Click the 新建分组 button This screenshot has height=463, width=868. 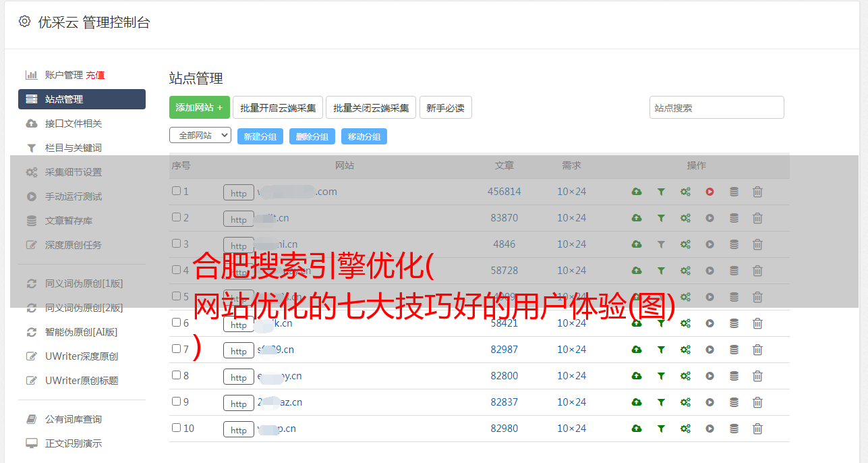[260, 136]
